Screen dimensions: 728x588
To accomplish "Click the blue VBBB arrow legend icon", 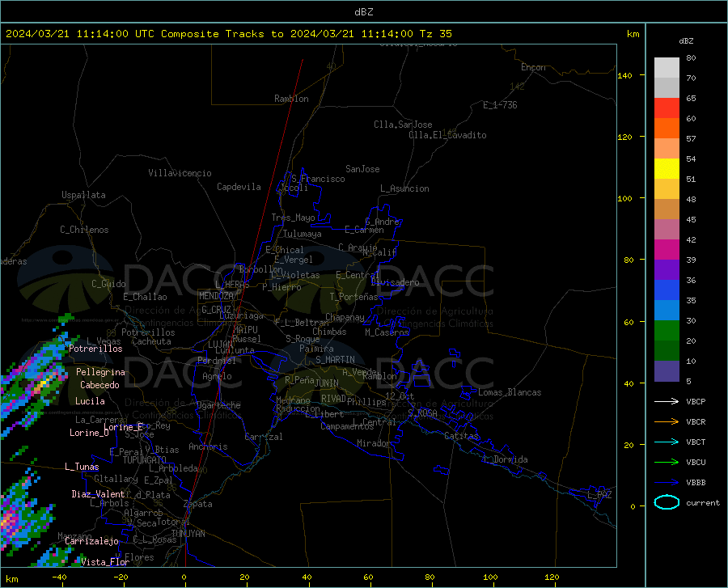I will pyautogui.click(x=667, y=483).
